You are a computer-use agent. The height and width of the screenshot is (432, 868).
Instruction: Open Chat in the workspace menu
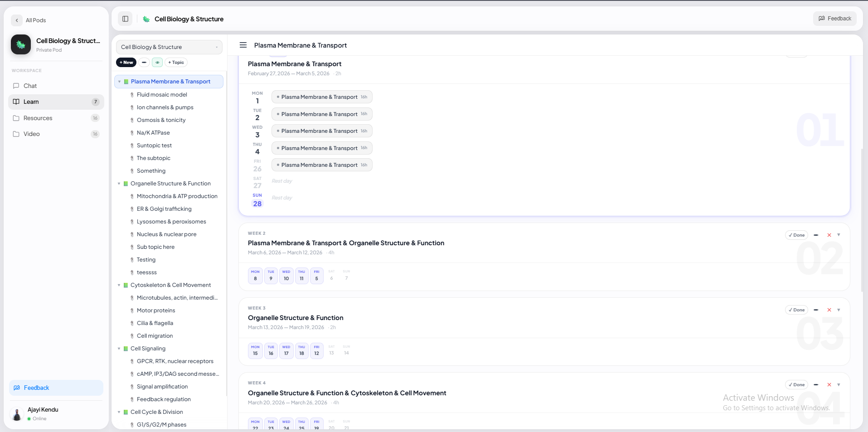click(x=30, y=86)
